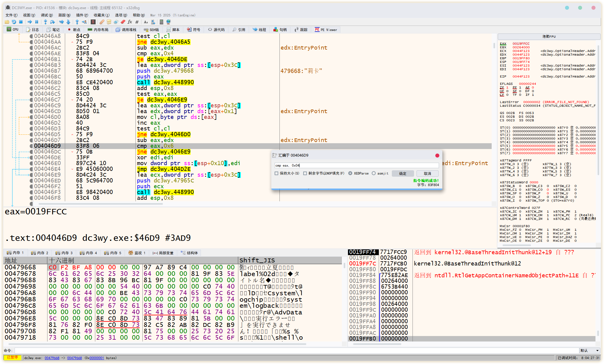Open the calculator toolbar icon

coord(161,22)
